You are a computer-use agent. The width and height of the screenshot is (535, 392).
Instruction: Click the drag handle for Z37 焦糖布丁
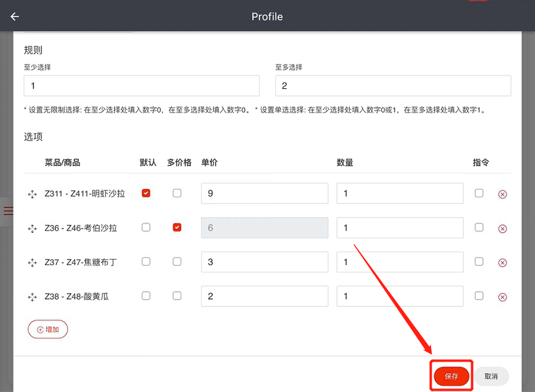pyautogui.click(x=32, y=263)
